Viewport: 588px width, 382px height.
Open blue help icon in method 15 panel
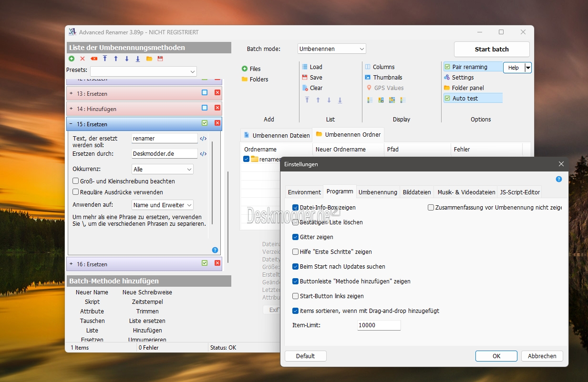[x=215, y=250]
